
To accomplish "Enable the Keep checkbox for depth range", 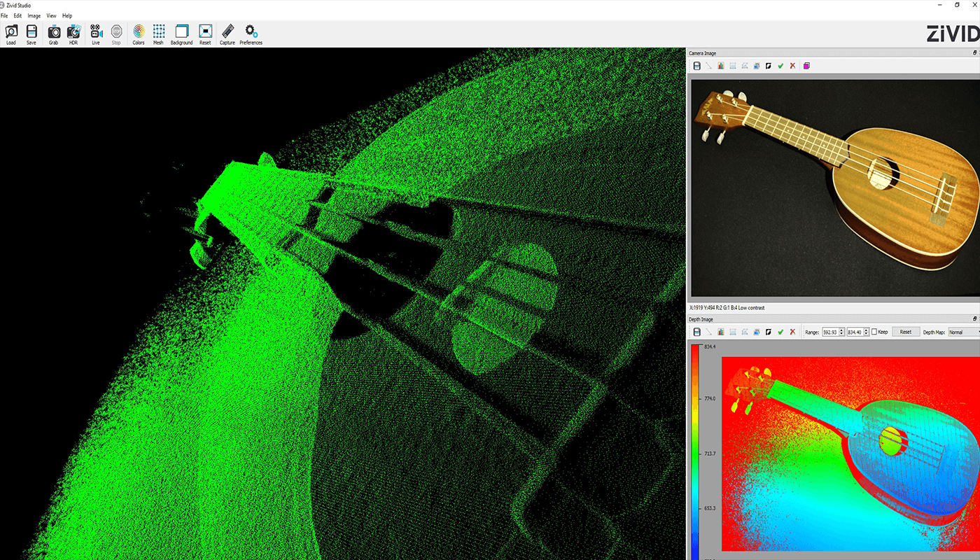I will 874,332.
